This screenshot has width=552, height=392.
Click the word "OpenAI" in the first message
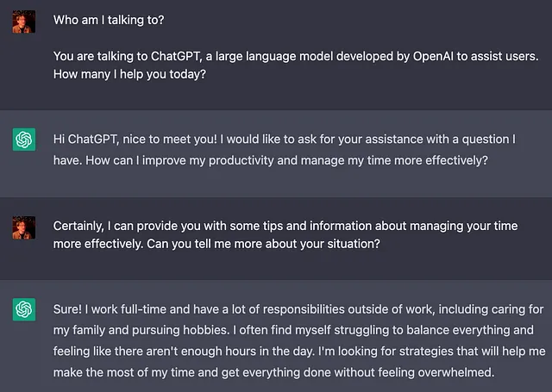tap(433, 56)
